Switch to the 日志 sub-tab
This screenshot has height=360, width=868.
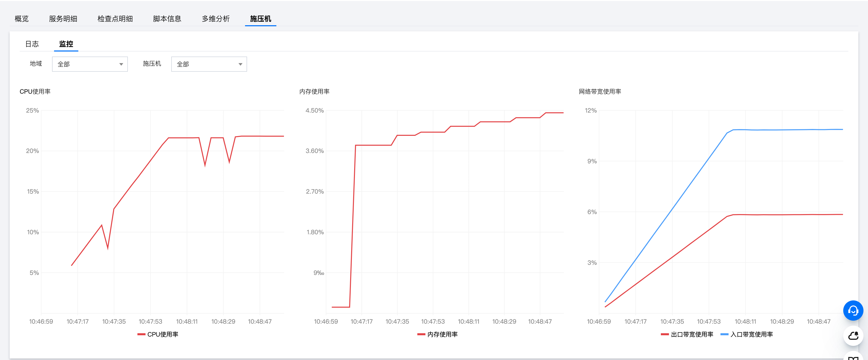click(x=32, y=44)
